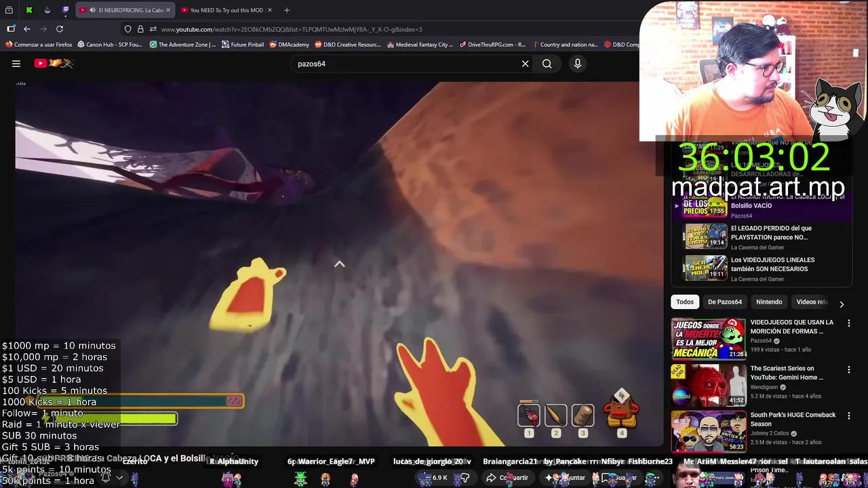
Task: Start voice search with microphone
Action: tap(578, 64)
